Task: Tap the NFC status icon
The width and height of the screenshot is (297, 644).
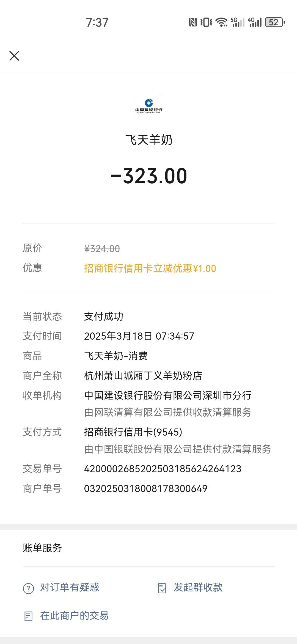Action: pyautogui.click(x=193, y=22)
